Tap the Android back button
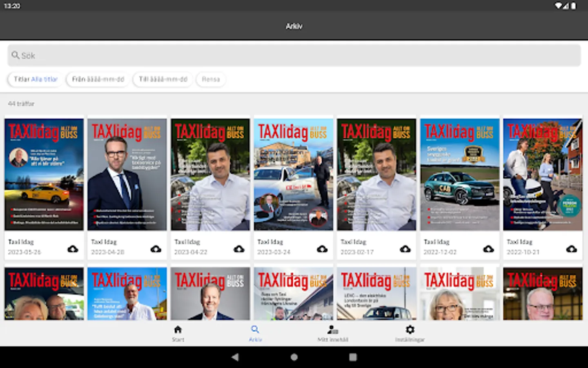This screenshot has width=588, height=368. 235,357
